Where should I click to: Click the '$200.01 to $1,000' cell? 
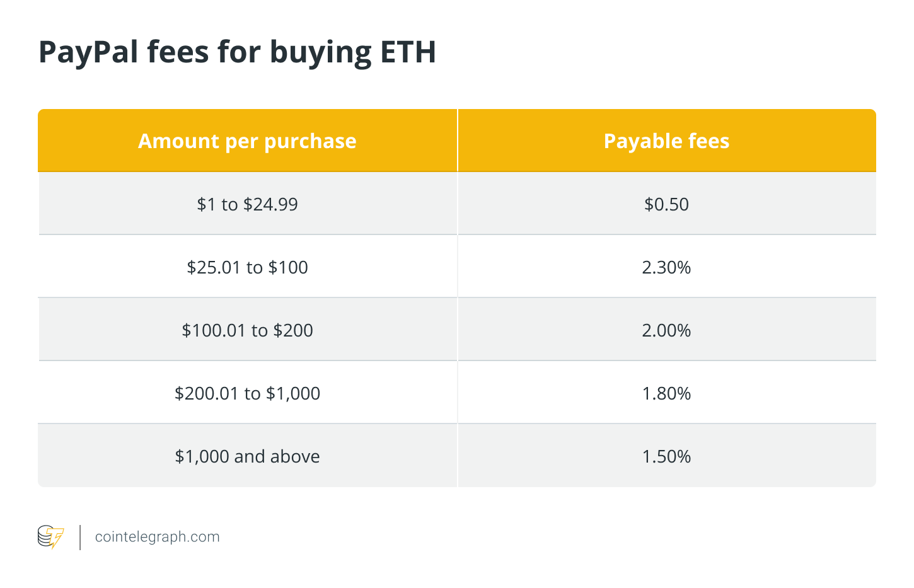(248, 393)
